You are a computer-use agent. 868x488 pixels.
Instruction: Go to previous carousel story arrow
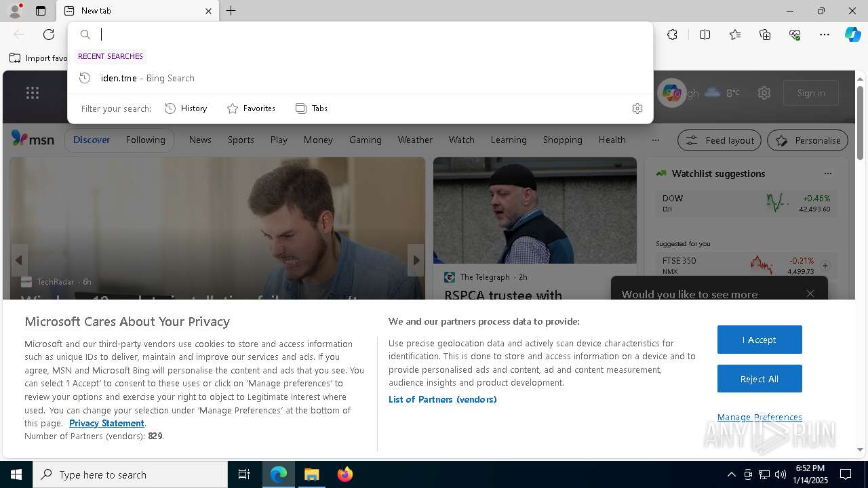coord(19,260)
